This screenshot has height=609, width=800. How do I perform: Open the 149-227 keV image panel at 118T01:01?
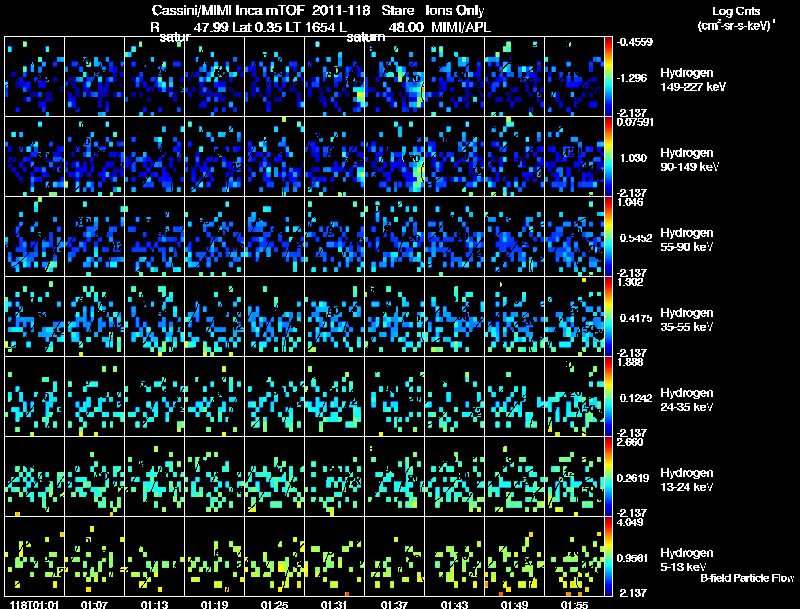pyautogui.click(x=34, y=77)
